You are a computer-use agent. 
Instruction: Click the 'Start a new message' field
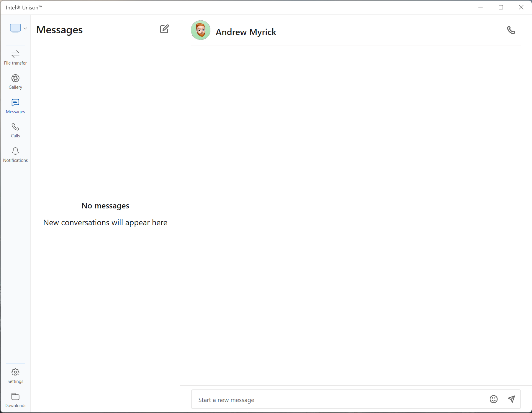pyautogui.click(x=339, y=400)
